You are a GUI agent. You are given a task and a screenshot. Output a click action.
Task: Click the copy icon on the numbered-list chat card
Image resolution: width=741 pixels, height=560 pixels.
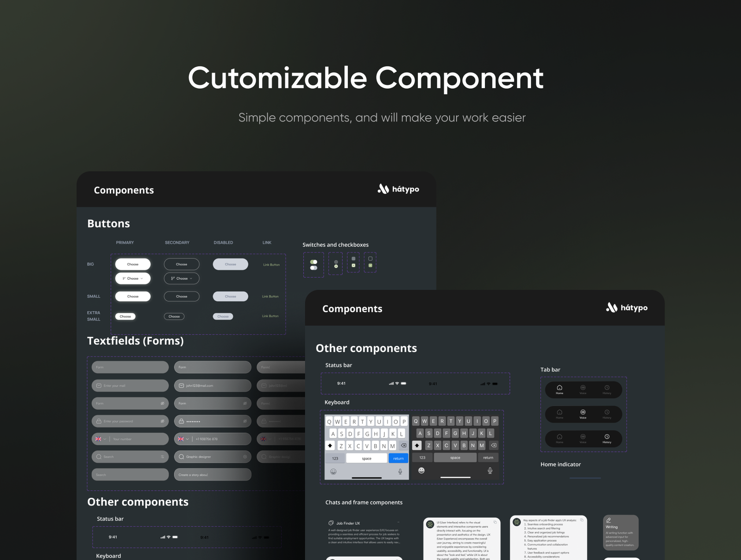point(582,520)
